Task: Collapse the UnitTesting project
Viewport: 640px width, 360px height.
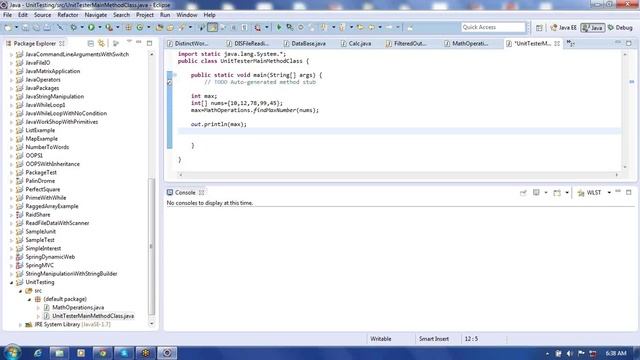Action: [11, 282]
